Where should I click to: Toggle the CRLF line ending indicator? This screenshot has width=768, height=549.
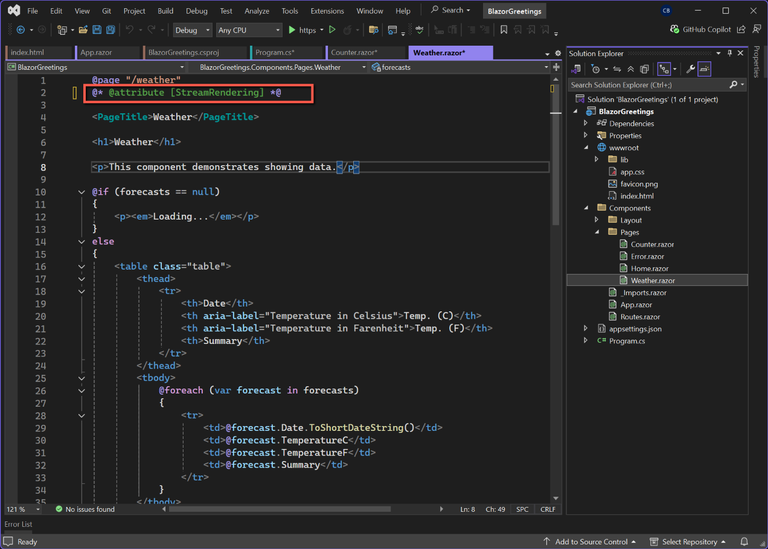point(547,509)
